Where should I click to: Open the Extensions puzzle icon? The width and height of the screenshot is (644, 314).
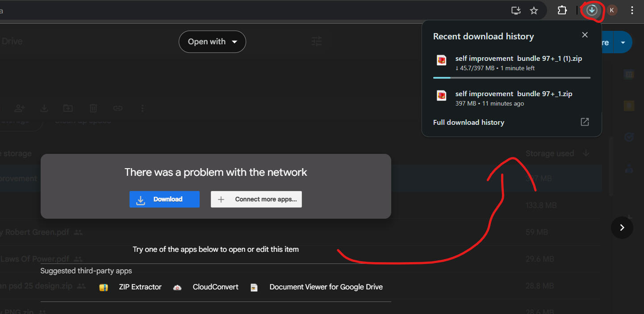[562, 10]
